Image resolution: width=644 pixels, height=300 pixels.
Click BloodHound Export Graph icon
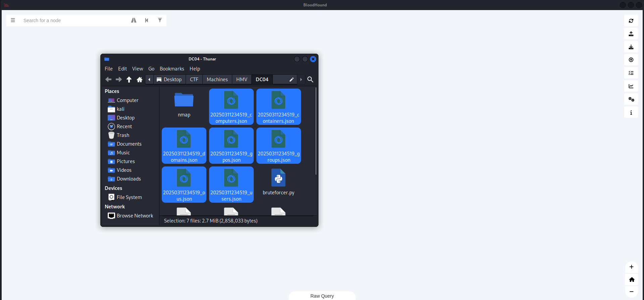pyautogui.click(x=631, y=34)
